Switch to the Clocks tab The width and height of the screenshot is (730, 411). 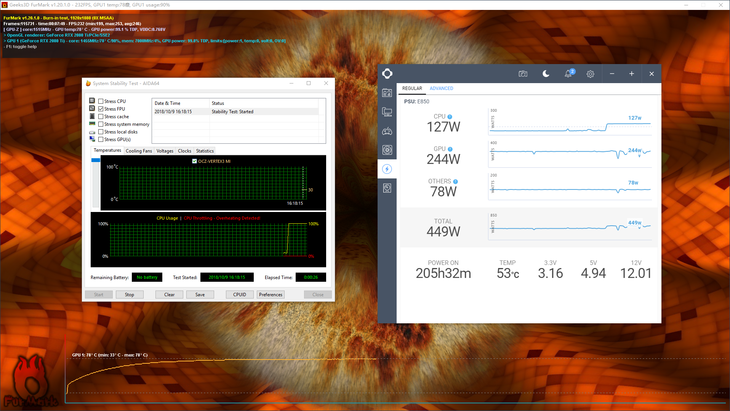[x=184, y=151]
